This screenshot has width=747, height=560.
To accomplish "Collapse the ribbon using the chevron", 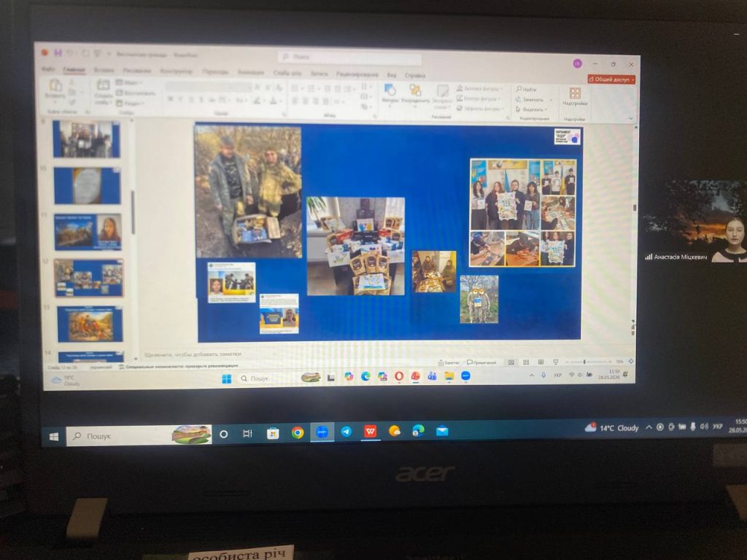I will tap(631, 119).
